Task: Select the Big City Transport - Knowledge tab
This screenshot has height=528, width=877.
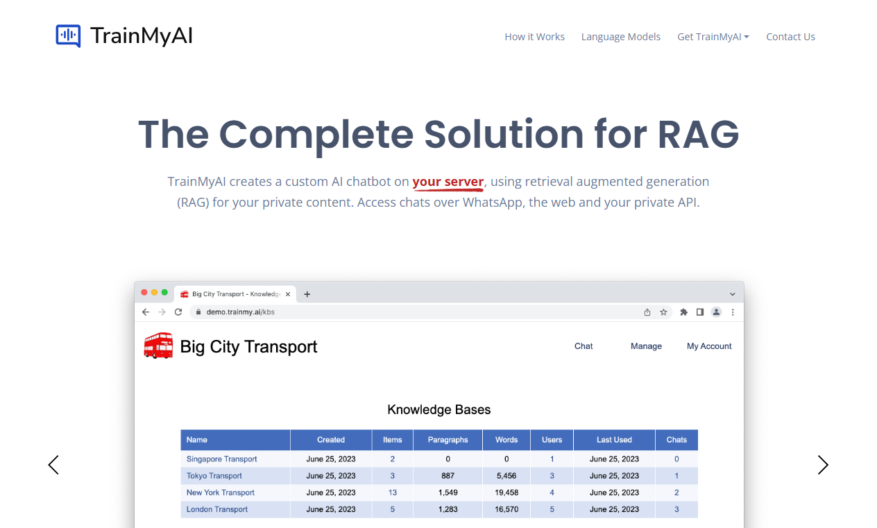Action: point(235,294)
